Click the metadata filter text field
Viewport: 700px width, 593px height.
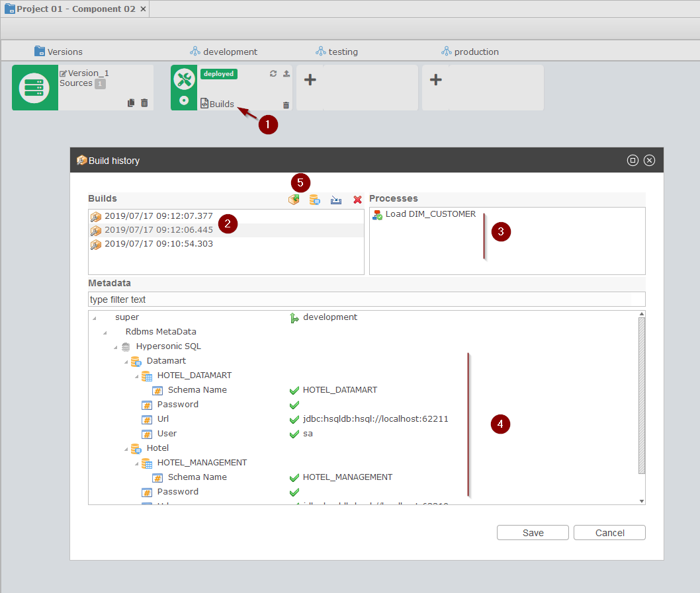(x=366, y=299)
